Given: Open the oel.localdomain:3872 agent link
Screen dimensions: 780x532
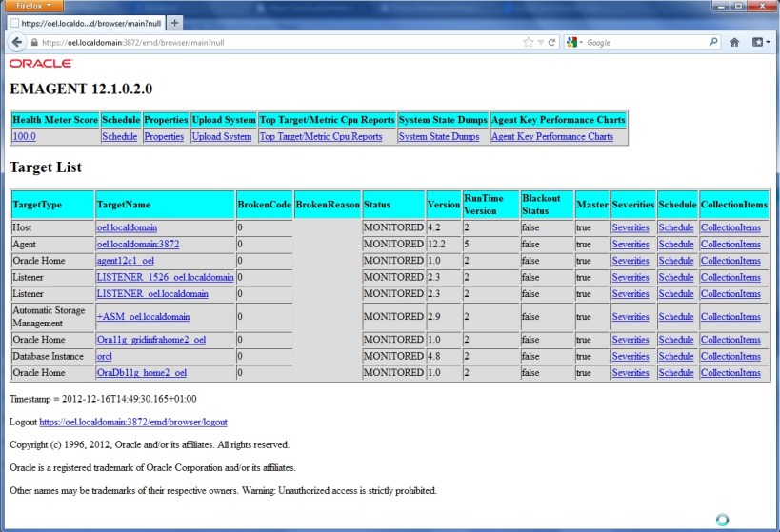Looking at the screenshot, I should coord(138,245).
